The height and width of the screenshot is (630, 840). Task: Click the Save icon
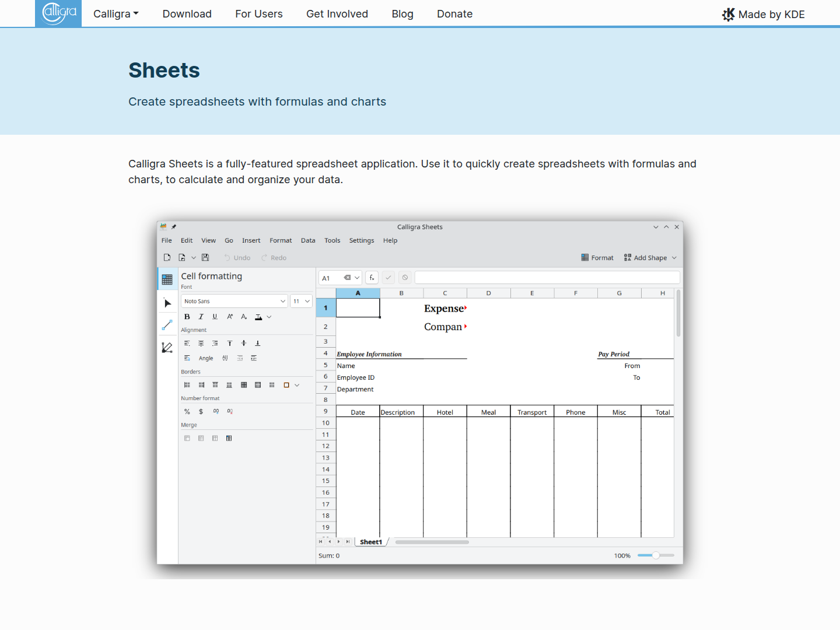click(x=205, y=257)
